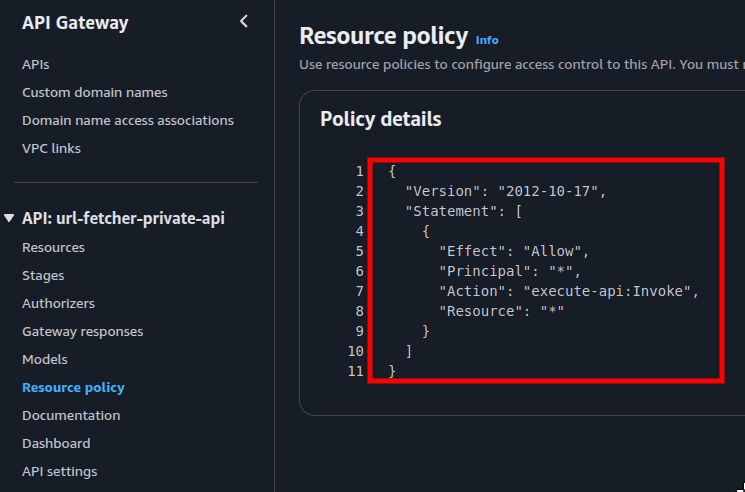The image size is (745, 492).
Task: Collapse the API: url-fetcher-private-api section
Action: (9, 218)
